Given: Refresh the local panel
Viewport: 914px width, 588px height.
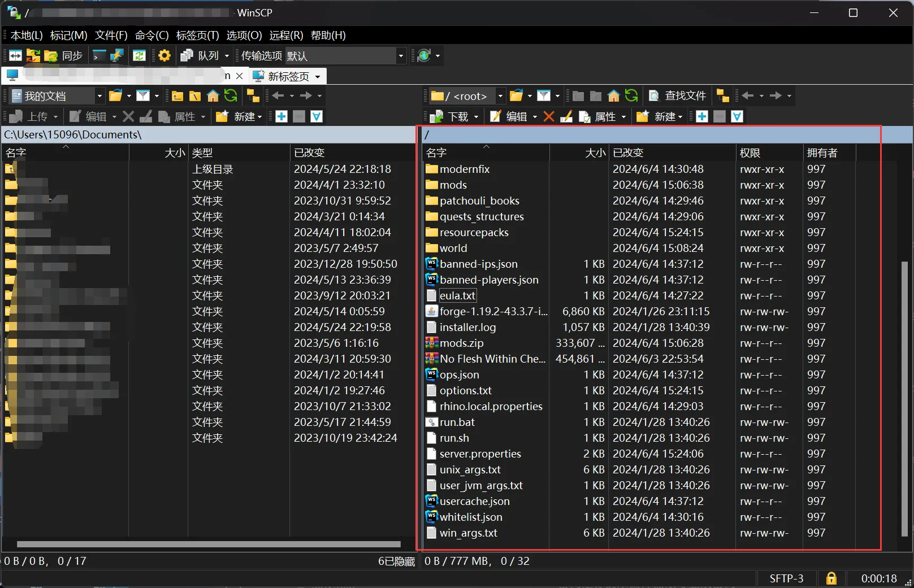Looking at the screenshot, I should (231, 95).
